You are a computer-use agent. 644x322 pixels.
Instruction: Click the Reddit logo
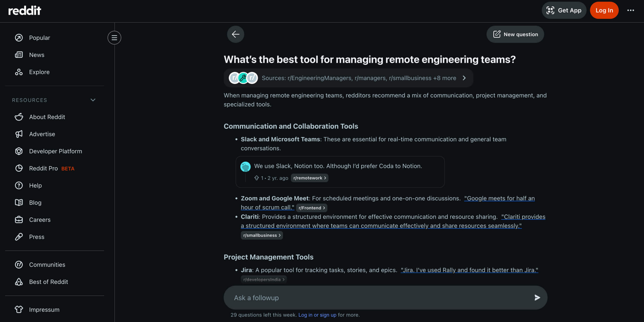(x=25, y=10)
